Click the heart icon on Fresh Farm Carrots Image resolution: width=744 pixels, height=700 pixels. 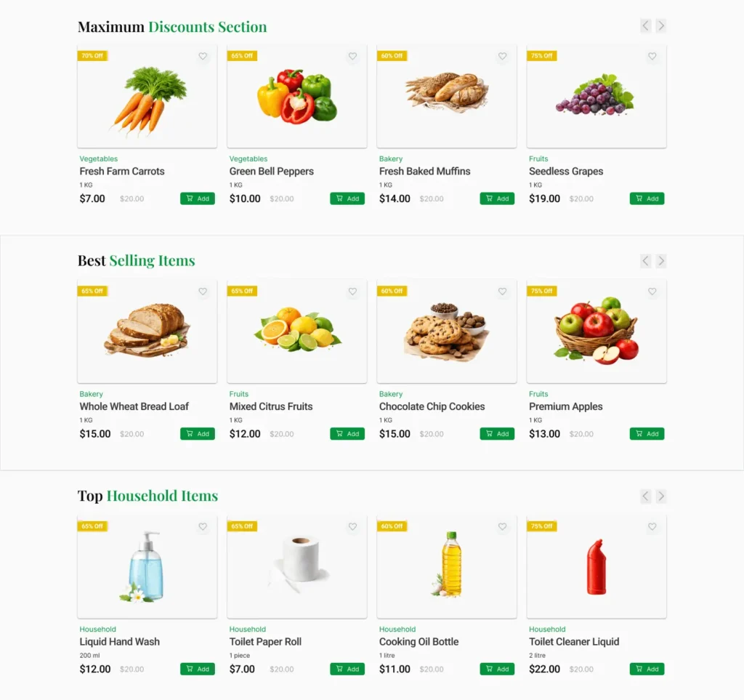(x=203, y=57)
